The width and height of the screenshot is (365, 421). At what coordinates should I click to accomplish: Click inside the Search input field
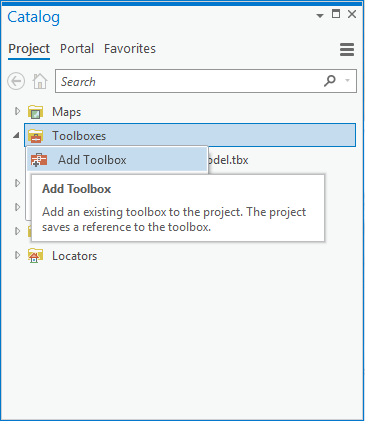(x=188, y=81)
